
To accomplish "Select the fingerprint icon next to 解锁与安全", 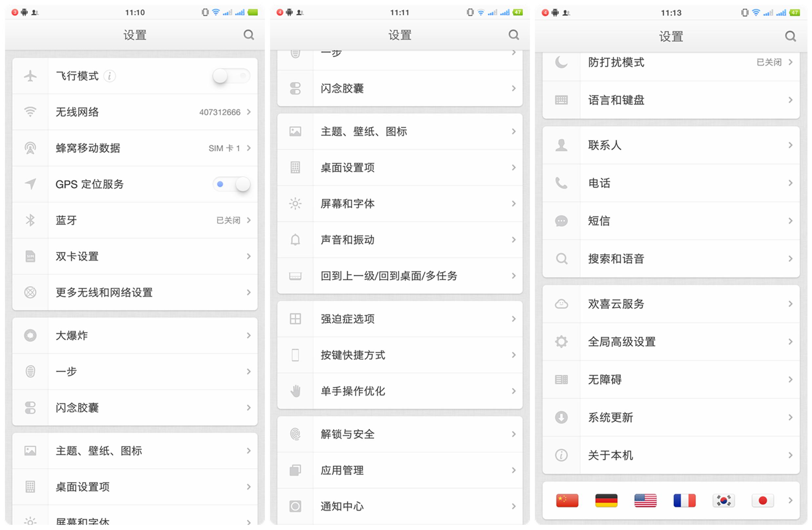I will [296, 435].
